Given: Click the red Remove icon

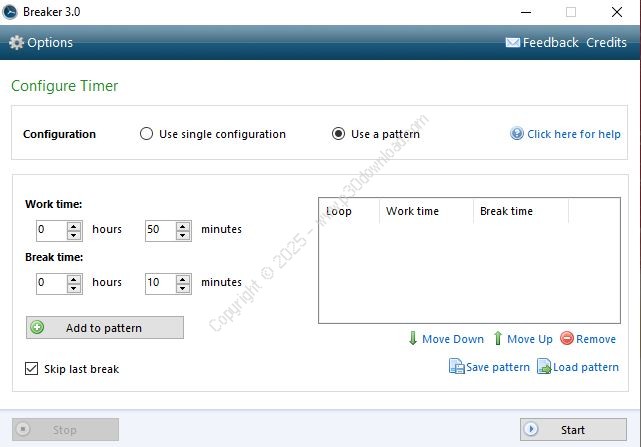Looking at the screenshot, I should (x=567, y=339).
